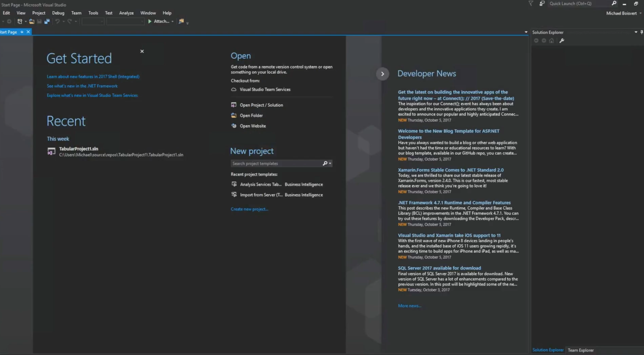Click Solution Explorer Forward icon
Screen dimensions: 644x355
click(544, 41)
